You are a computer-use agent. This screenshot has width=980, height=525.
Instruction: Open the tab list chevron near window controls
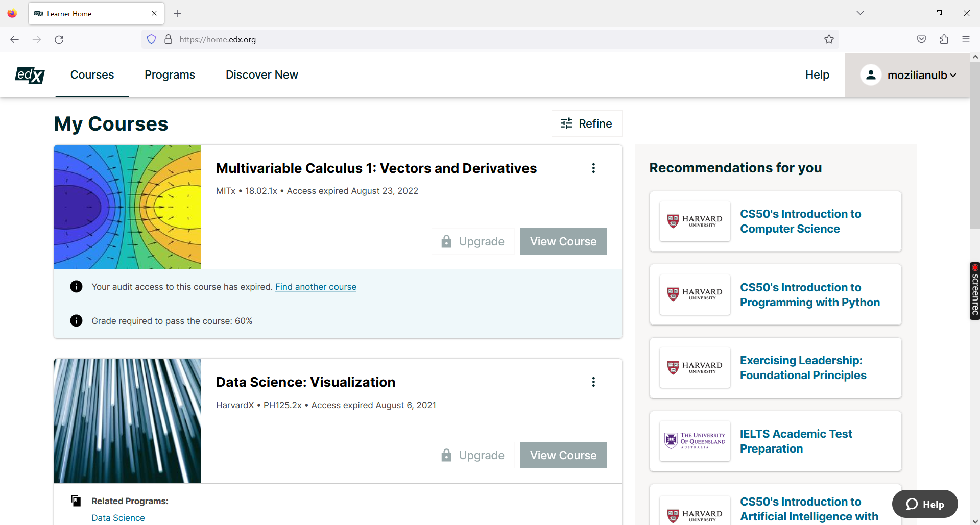860,13
